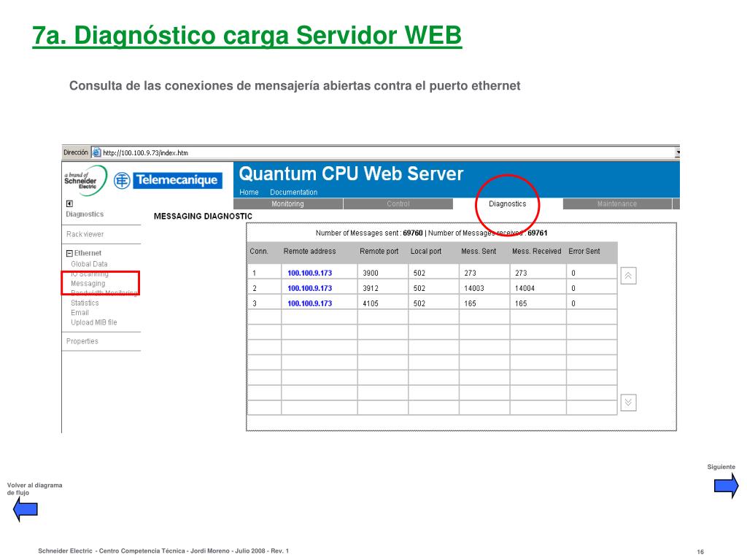Screen dimensions: 747x560
Task: Select Global Data under Ethernet
Action: 89,264
